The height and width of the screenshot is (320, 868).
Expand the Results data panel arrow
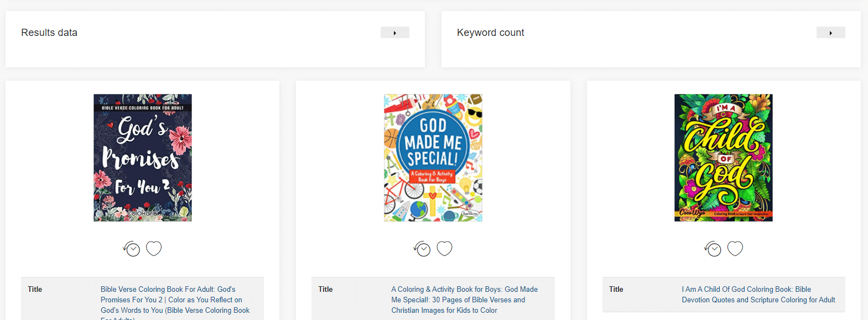point(394,33)
